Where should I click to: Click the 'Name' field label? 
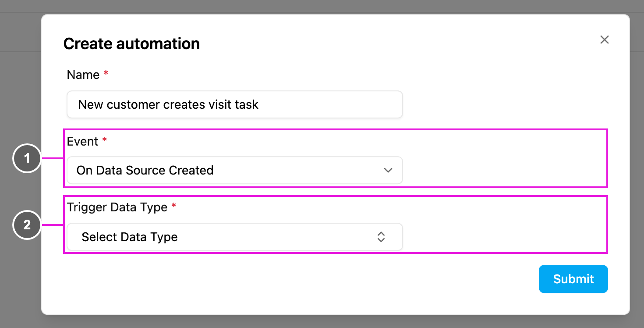click(83, 75)
